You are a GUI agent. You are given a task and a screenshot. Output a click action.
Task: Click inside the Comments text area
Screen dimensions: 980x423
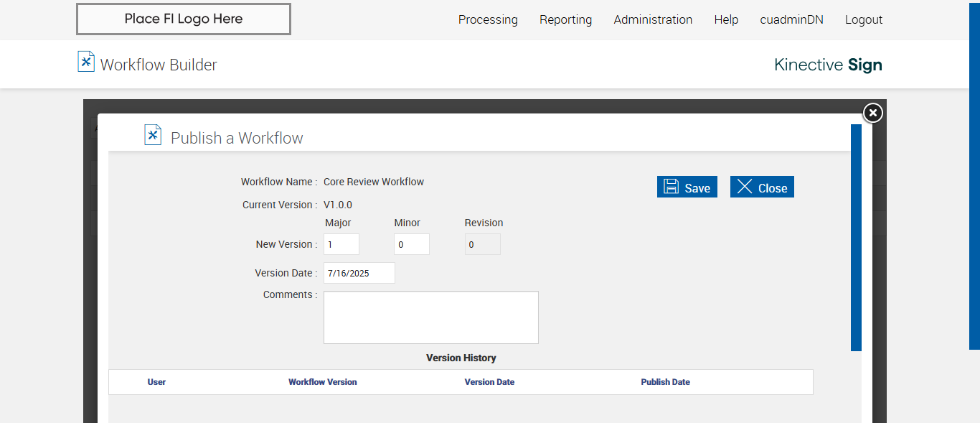(x=430, y=317)
